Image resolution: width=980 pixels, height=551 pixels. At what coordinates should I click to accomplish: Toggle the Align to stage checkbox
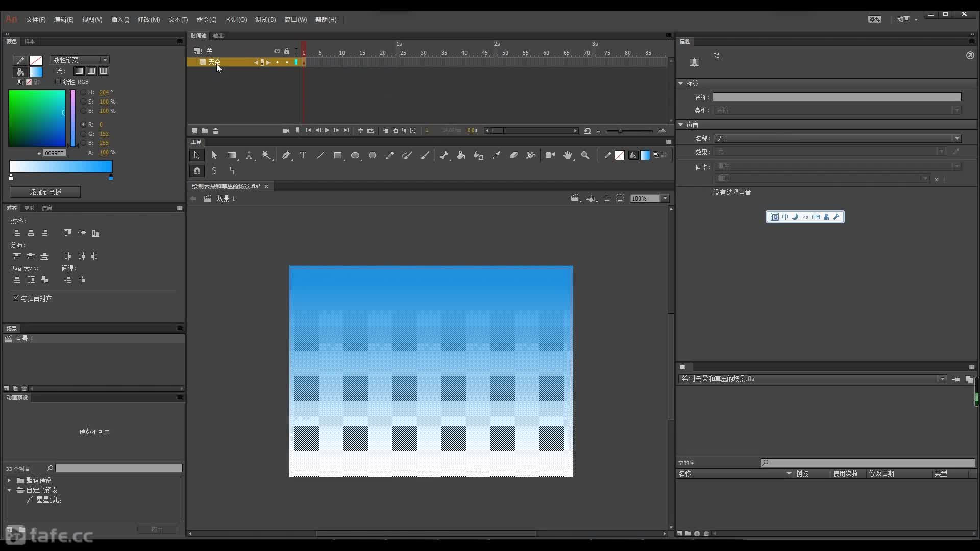click(16, 298)
